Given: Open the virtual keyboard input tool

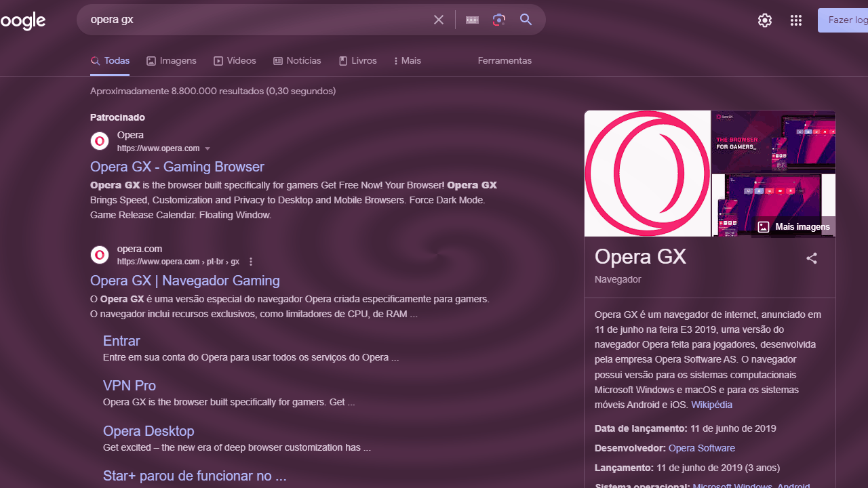Looking at the screenshot, I should [473, 20].
